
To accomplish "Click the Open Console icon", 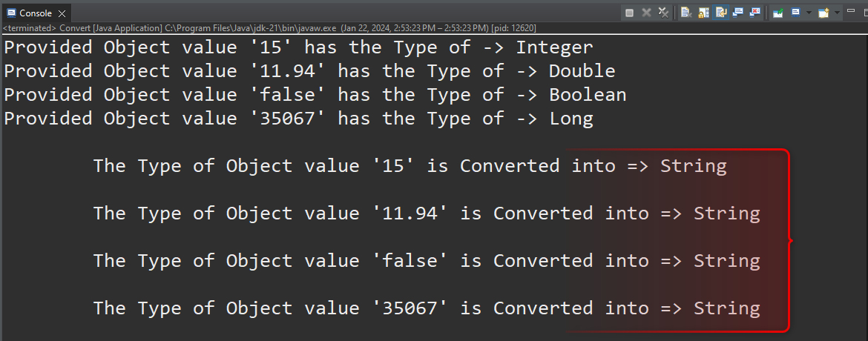I will 823,13.
